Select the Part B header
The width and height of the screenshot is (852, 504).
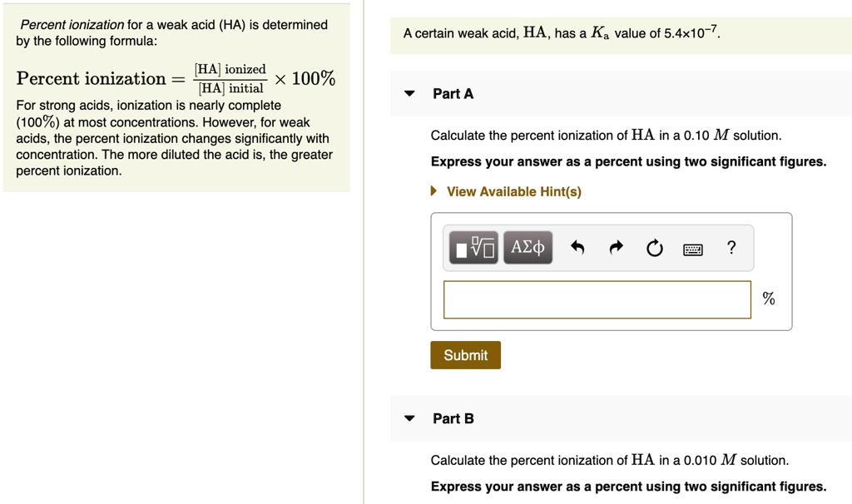tap(452, 419)
